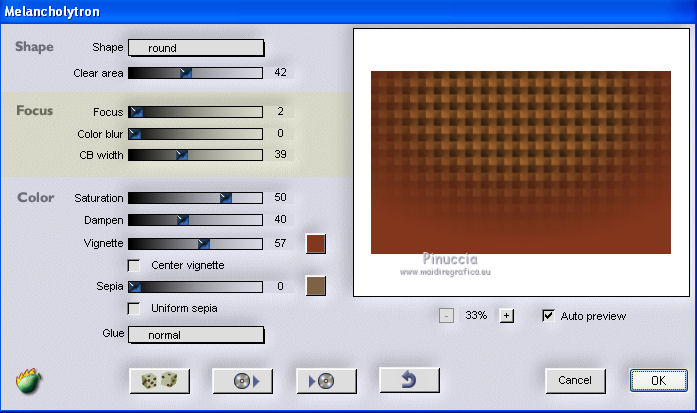Click the Color blur slider
Viewport: 697px width, 413px height.
(x=195, y=134)
